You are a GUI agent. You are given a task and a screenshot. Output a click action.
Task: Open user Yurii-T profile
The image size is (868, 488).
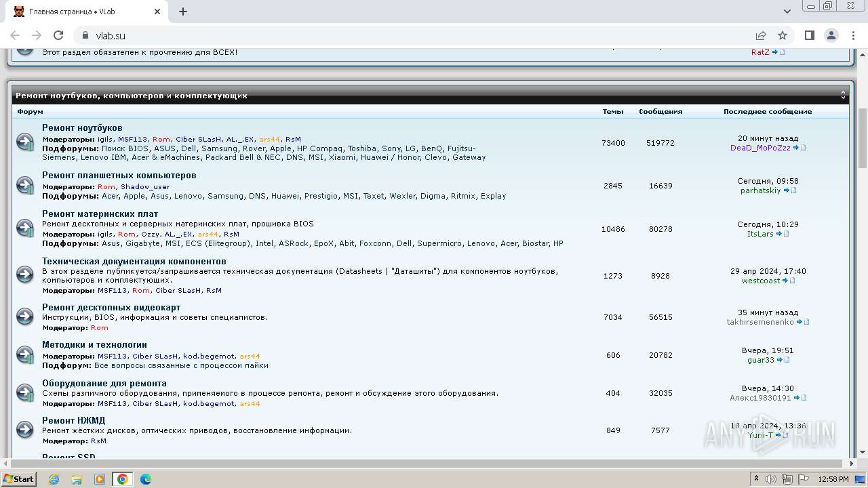[760, 435]
